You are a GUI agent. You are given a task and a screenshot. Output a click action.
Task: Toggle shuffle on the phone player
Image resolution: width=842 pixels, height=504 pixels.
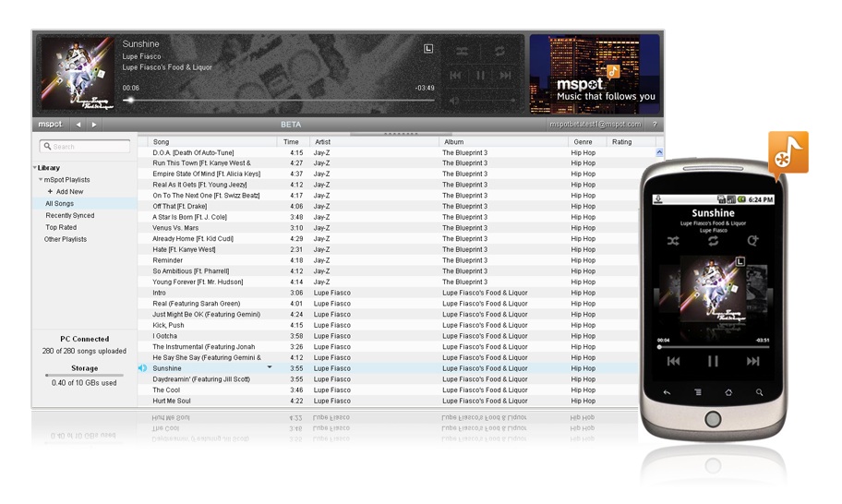click(673, 241)
